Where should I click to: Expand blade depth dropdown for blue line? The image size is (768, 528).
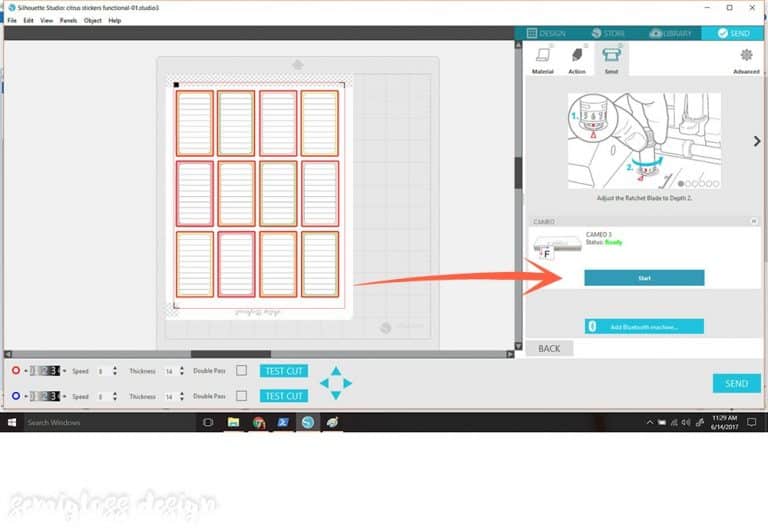point(65,397)
